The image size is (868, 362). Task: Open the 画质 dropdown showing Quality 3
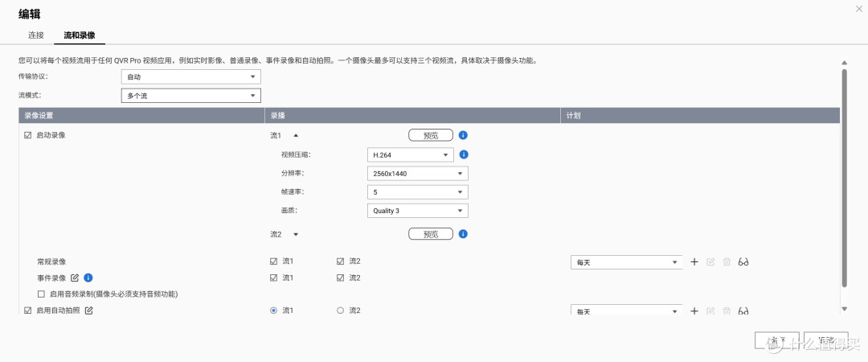click(418, 211)
